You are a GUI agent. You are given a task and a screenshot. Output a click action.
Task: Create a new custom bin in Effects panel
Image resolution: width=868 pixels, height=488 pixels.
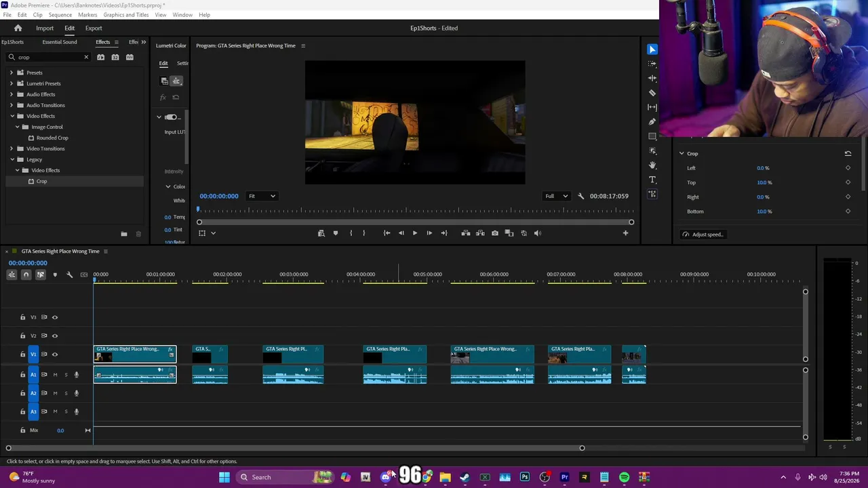pyautogui.click(x=124, y=235)
